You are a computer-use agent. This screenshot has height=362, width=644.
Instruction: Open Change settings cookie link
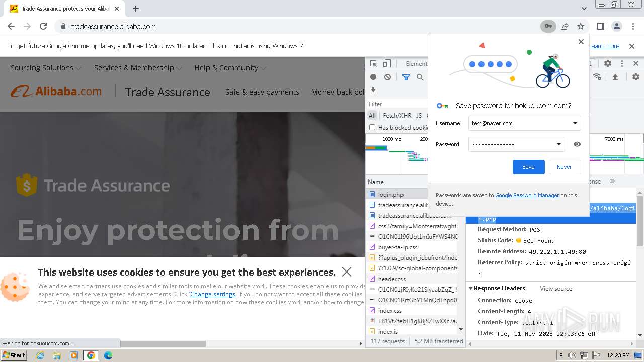click(x=213, y=294)
